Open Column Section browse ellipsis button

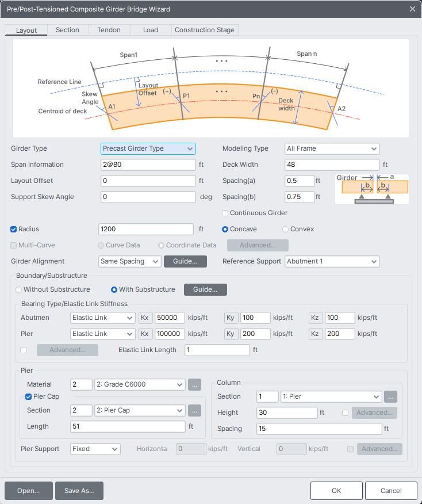point(390,396)
